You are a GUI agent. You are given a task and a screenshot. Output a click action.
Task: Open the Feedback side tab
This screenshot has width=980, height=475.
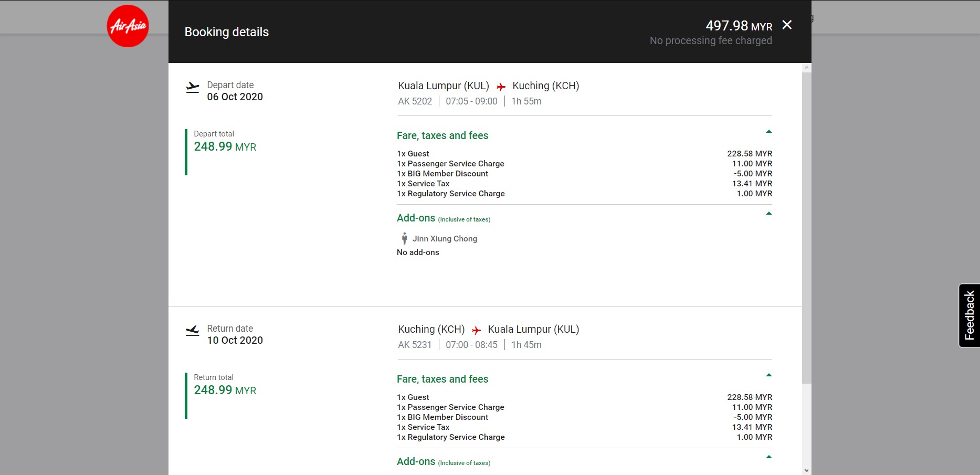[x=969, y=315]
